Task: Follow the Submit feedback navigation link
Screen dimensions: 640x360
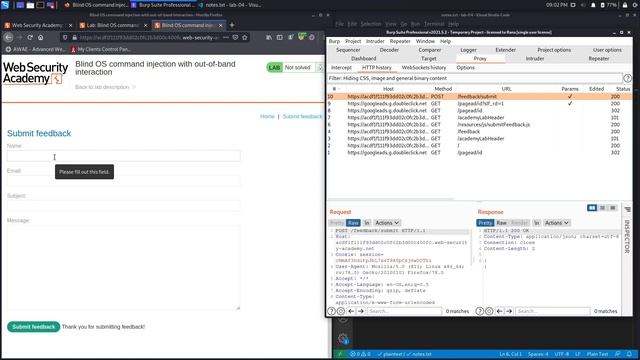Action: coord(302,116)
